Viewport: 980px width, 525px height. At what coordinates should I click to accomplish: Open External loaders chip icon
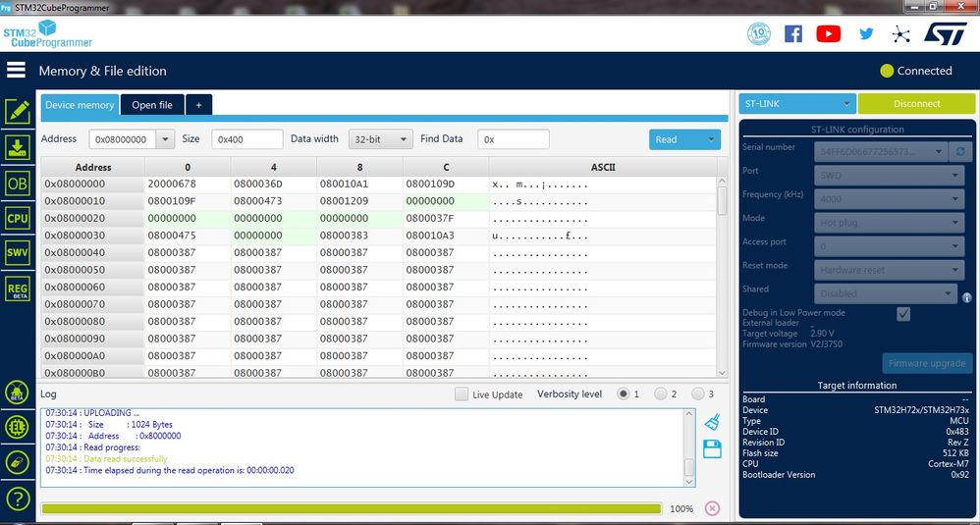(18, 427)
